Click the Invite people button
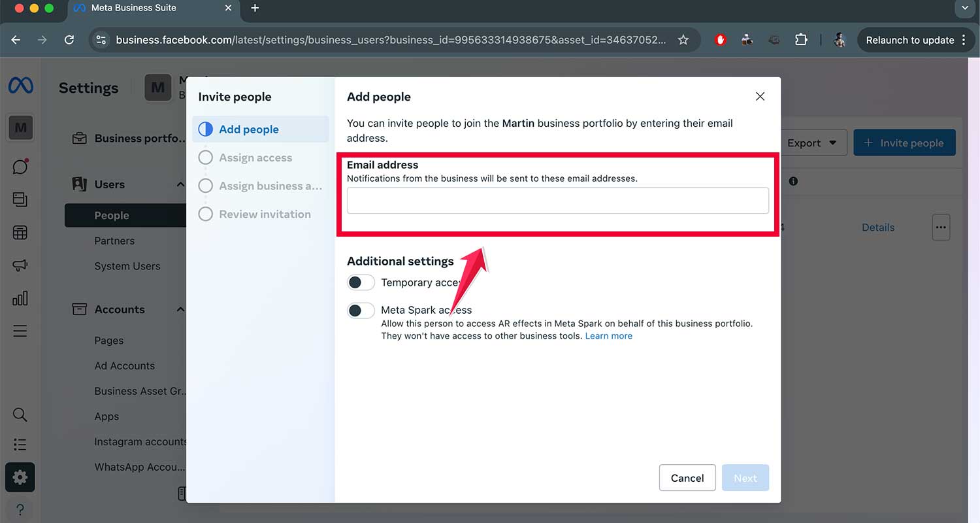980x523 pixels. click(x=905, y=143)
